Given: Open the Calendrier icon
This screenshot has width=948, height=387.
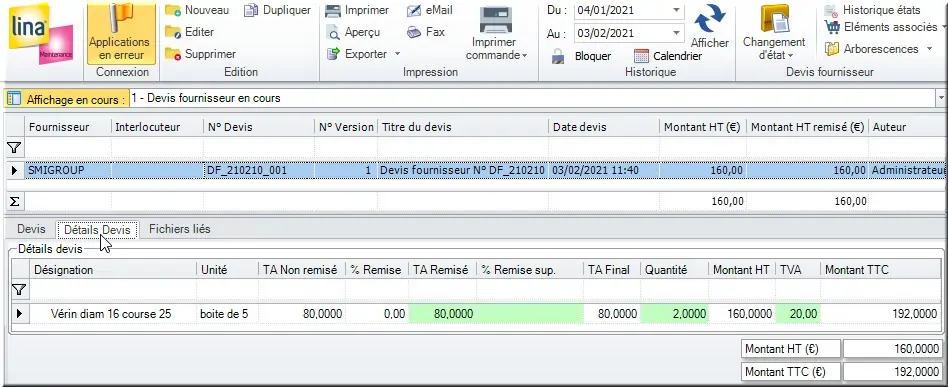Looking at the screenshot, I should point(641,56).
